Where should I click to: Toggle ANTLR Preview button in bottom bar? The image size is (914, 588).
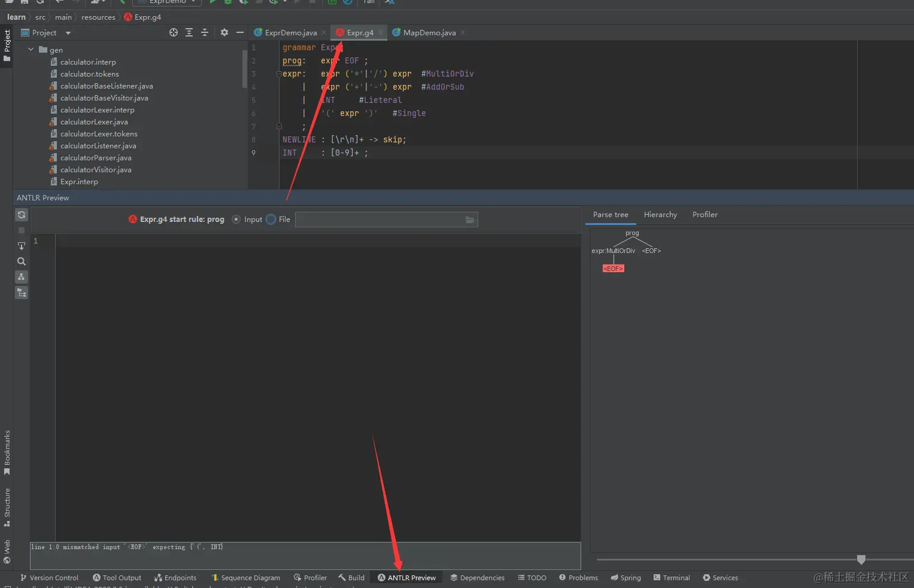point(406,577)
